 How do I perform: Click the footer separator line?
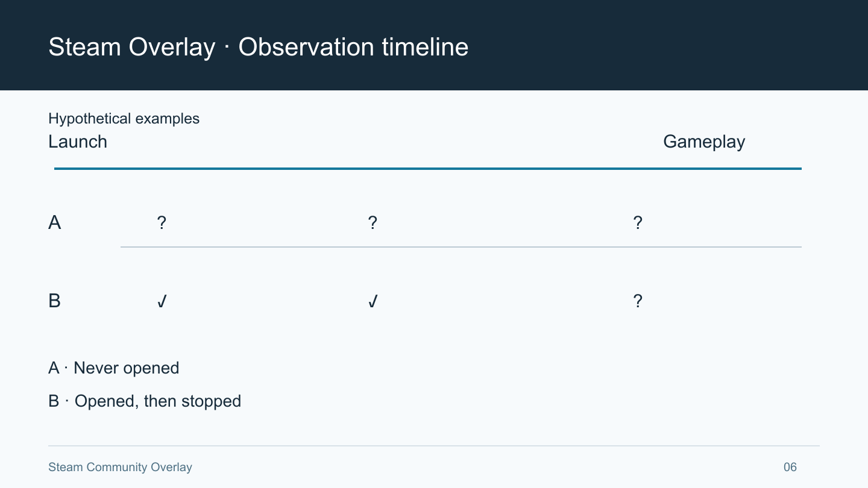pyautogui.click(x=434, y=446)
